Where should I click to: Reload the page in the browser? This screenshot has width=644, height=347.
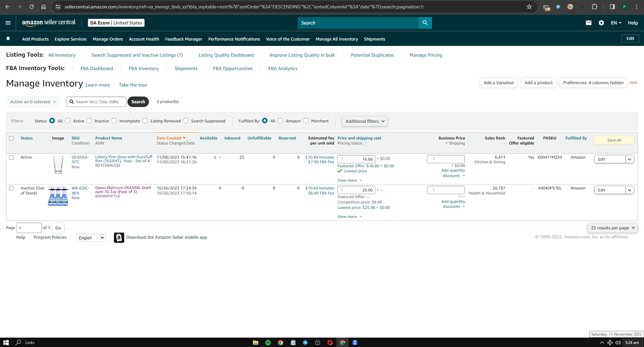click(x=32, y=7)
